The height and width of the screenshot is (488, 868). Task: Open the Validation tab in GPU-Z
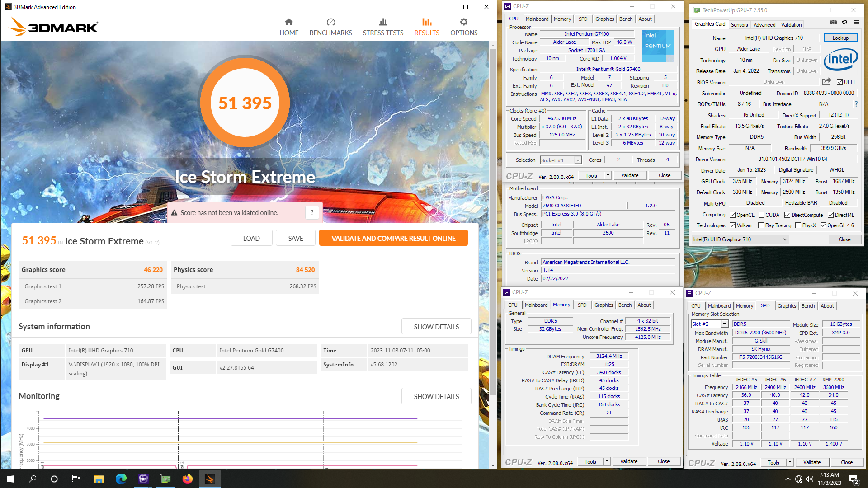point(791,25)
